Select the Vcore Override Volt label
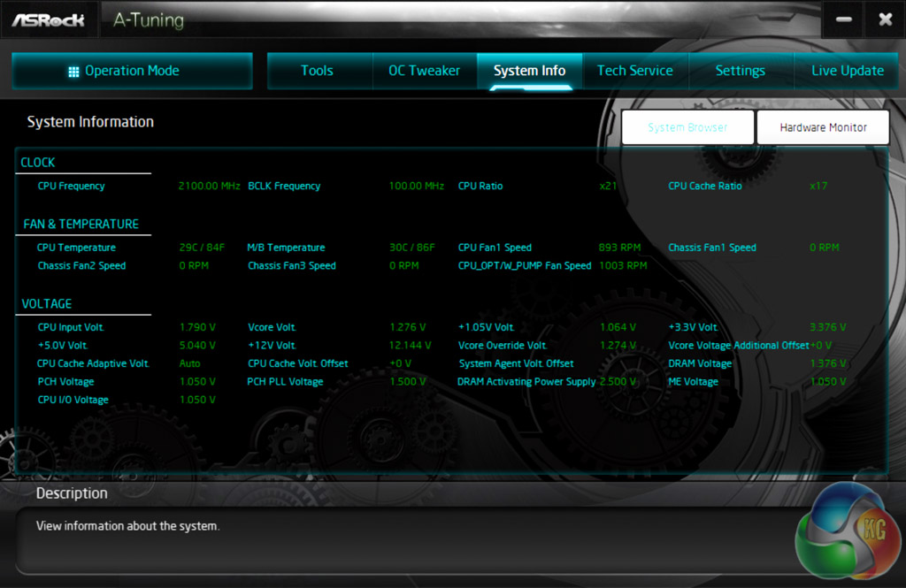The height and width of the screenshot is (588, 906). (x=503, y=346)
